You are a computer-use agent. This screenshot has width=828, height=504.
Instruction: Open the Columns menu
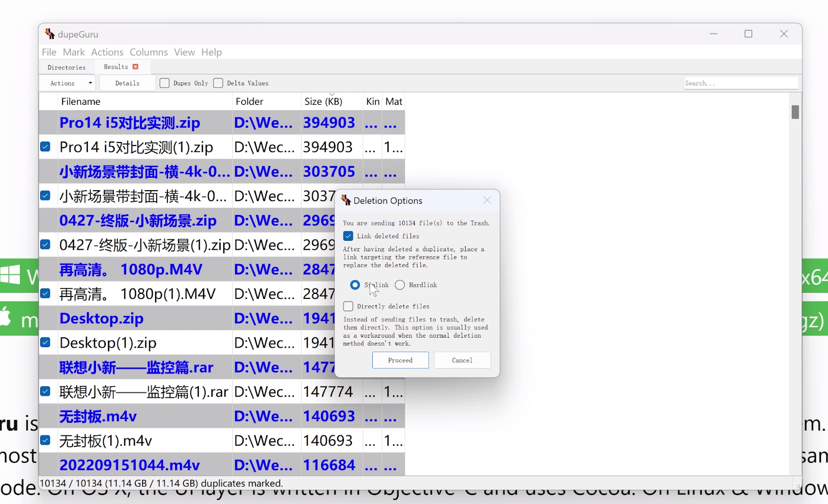[149, 52]
